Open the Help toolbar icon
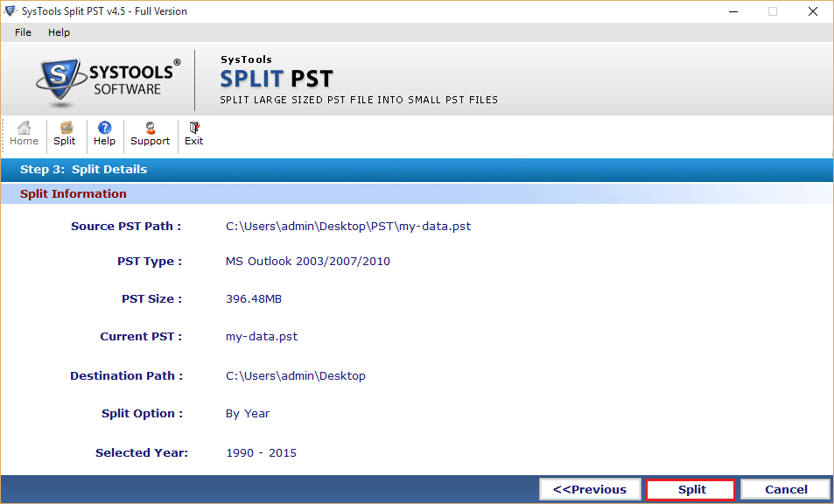 104,134
